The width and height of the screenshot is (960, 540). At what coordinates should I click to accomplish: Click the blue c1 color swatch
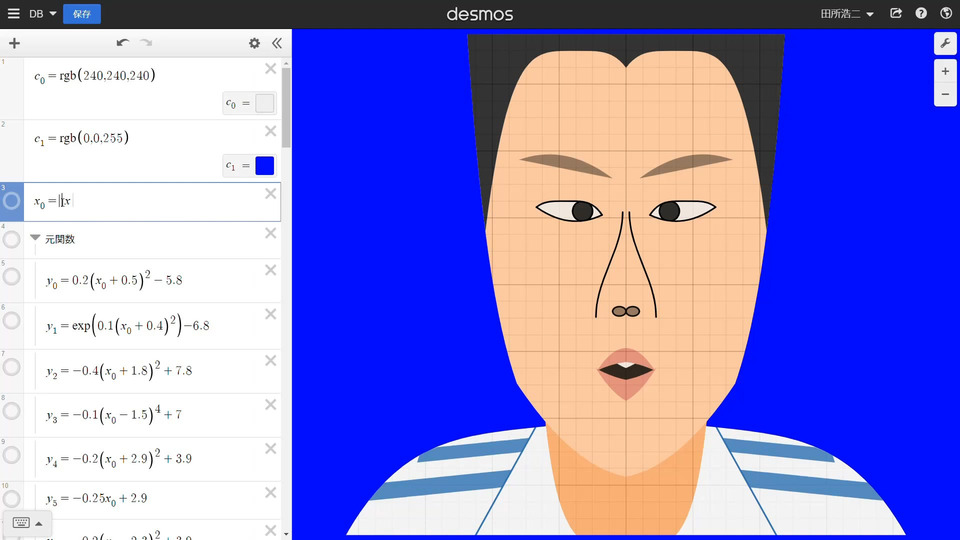[264, 165]
